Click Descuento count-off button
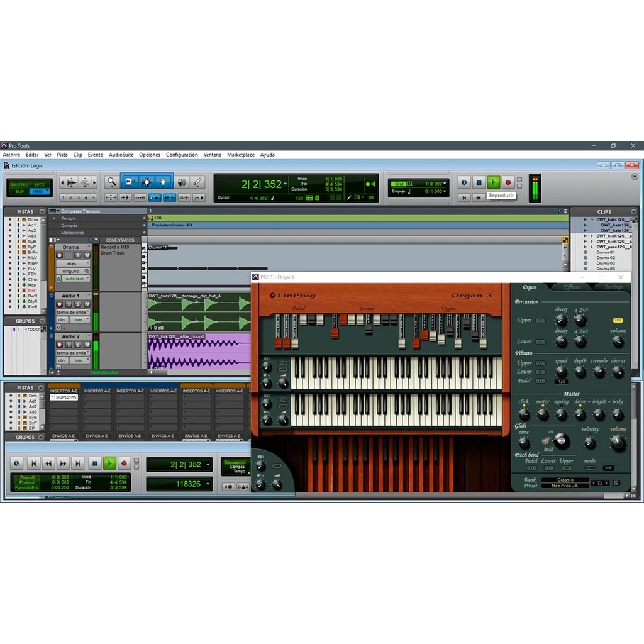The image size is (644, 644). (x=235, y=462)
